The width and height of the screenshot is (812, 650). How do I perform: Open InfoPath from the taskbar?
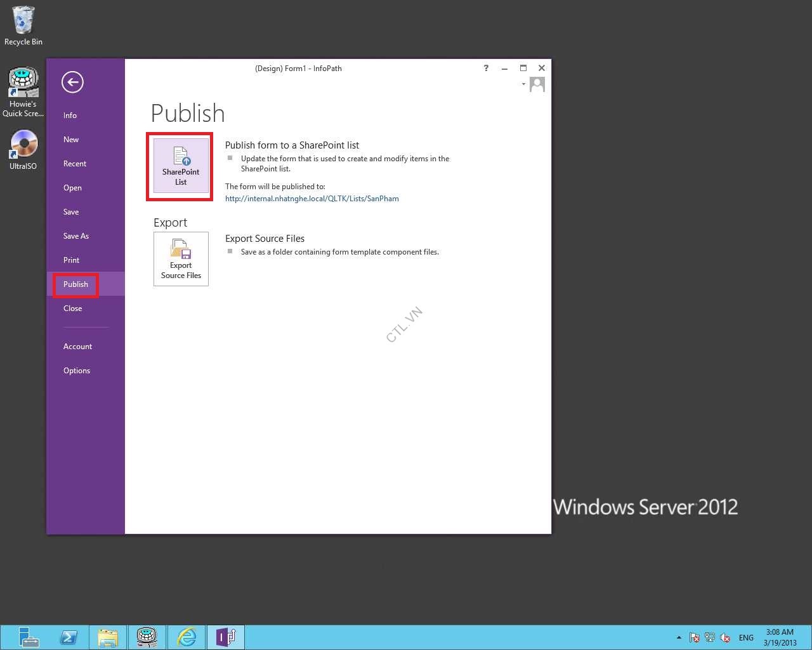[x=225, y=637]
